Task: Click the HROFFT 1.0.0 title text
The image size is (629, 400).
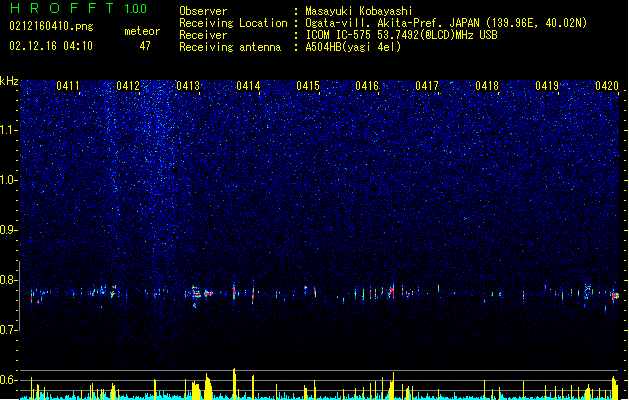Action: pyautogui.click(x=78, y=8)
